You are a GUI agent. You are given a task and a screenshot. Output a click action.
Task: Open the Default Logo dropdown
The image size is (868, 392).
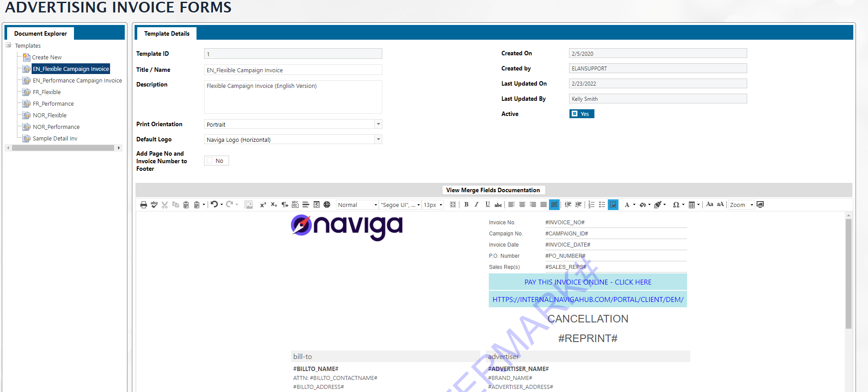click(378, 140)
